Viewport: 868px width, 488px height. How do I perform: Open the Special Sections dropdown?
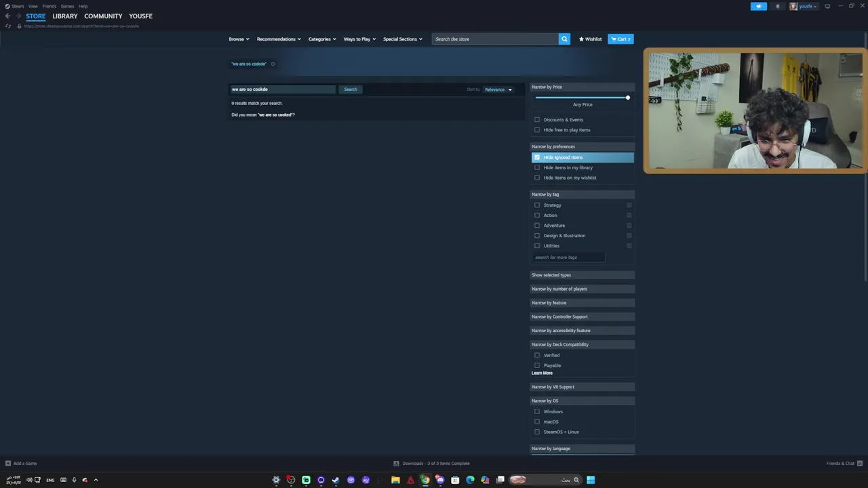point(403,39)
